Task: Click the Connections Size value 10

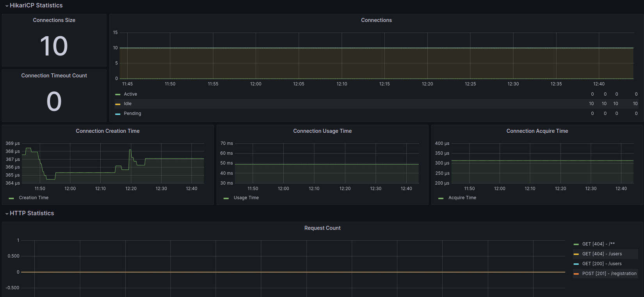Action: click(x=54, y=46)
